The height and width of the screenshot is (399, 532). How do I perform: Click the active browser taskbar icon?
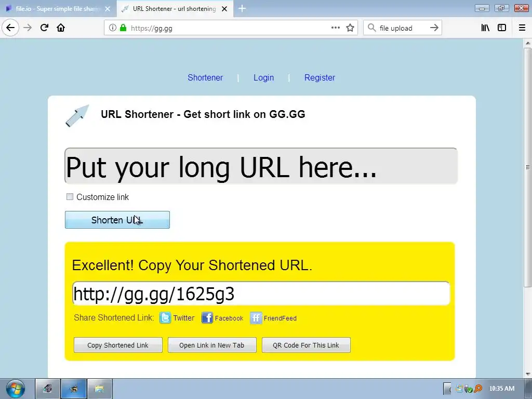[74, 389]
